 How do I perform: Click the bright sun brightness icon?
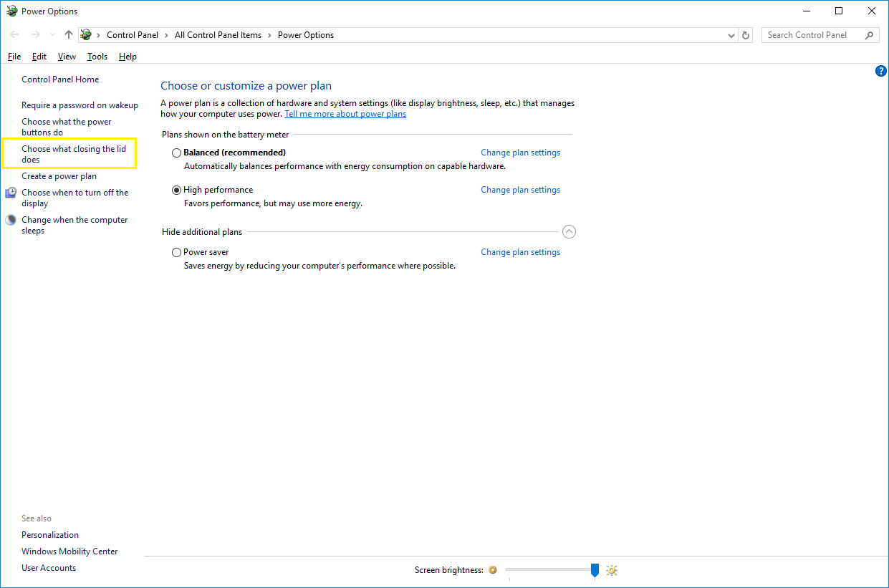(x=611, y=570)
